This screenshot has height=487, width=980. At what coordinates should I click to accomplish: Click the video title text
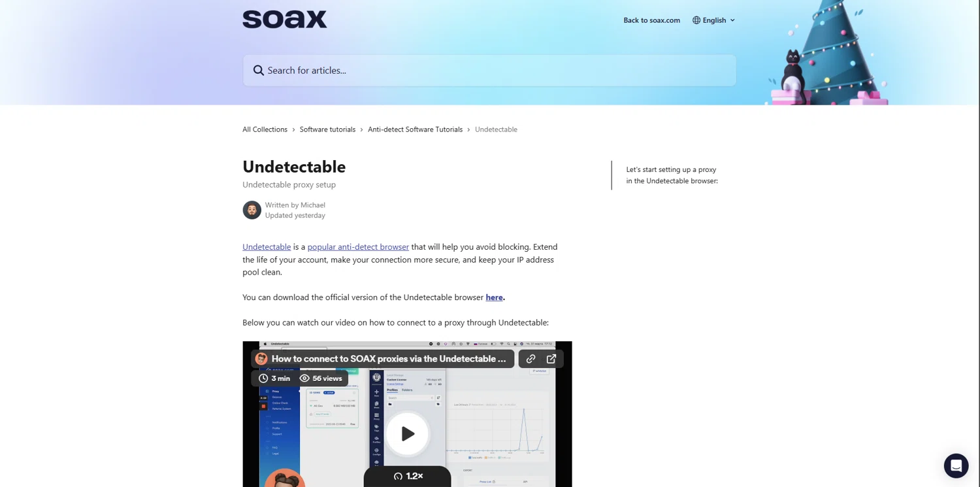(x=389, y=359)
